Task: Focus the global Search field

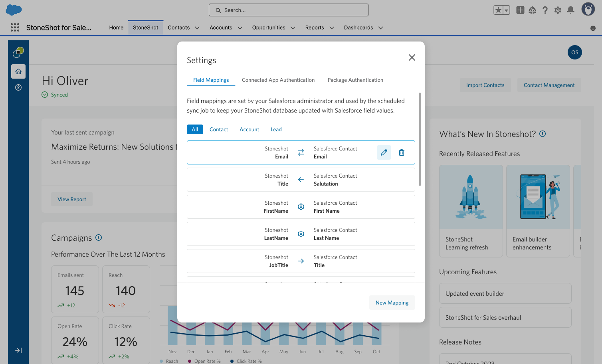Action: tap(289, 10)
